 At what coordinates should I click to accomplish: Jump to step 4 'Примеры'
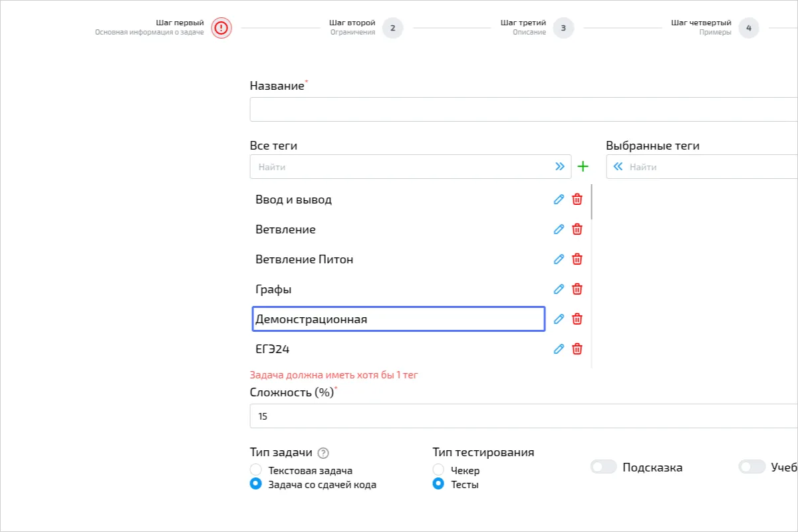click(748, 28)
